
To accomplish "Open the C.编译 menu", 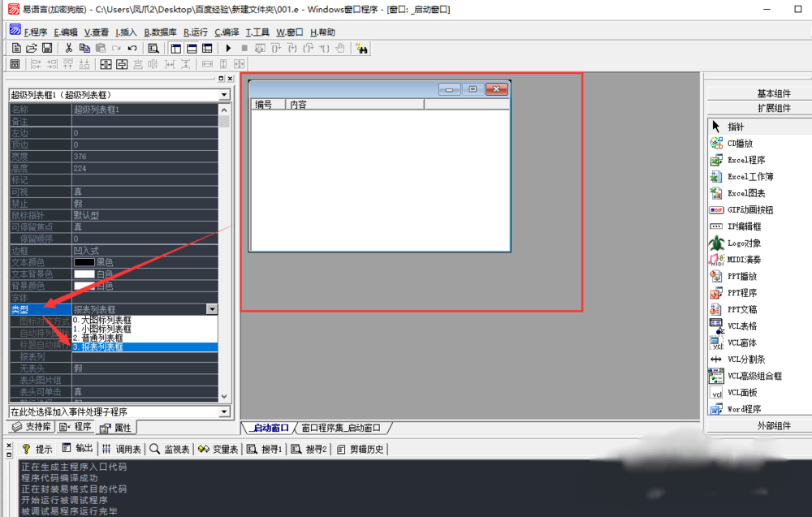I will click(x=227, y=32).
